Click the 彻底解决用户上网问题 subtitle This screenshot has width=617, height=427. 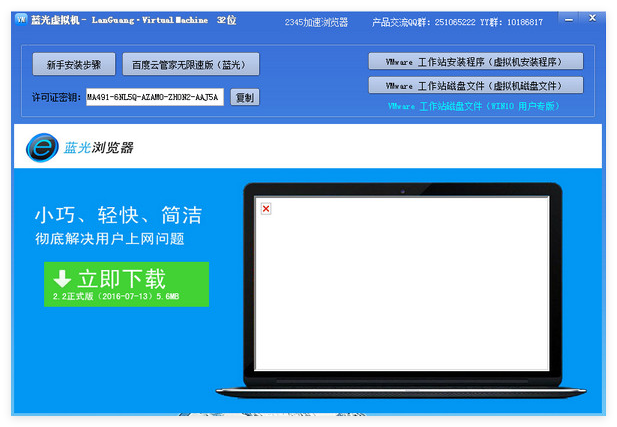coord(110,239)
